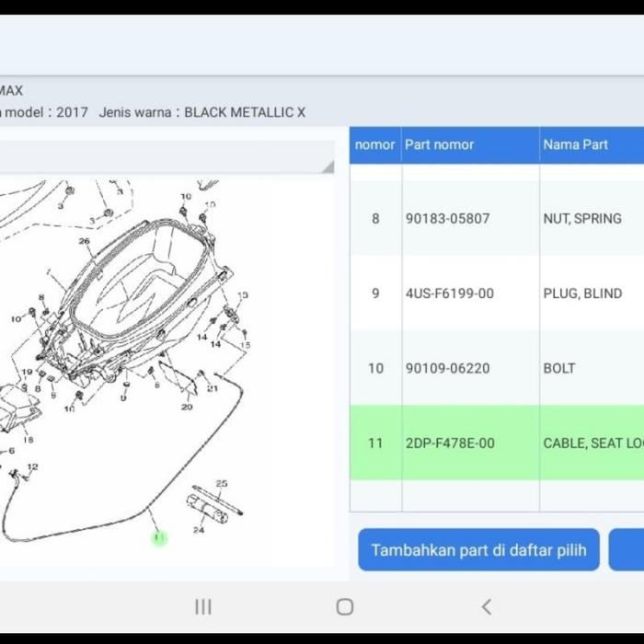This screenshot has width=644, height=644.
Task: Sort by the "nomor" column header
Action: pos(374,144)
